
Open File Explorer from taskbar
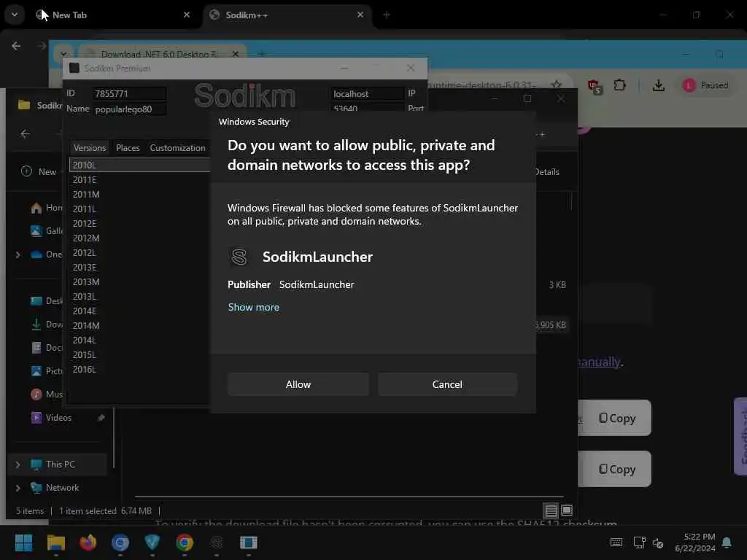coord(55,542)
